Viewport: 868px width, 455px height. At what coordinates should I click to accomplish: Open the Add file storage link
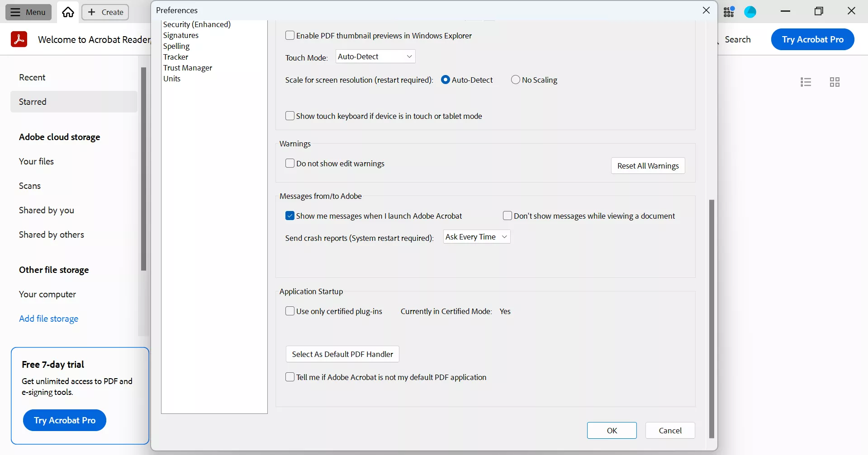(48, 319)
